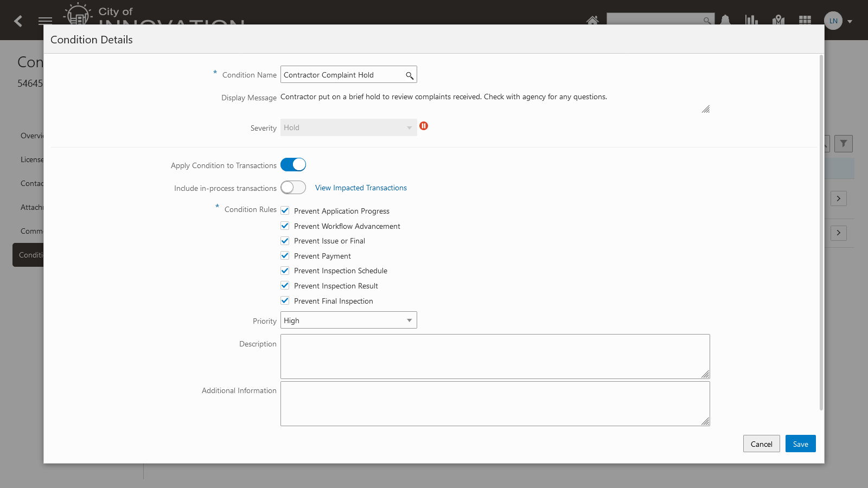Click into the Description text area
The height and width of the screenshot is (488, 868).
pos(495,356)
